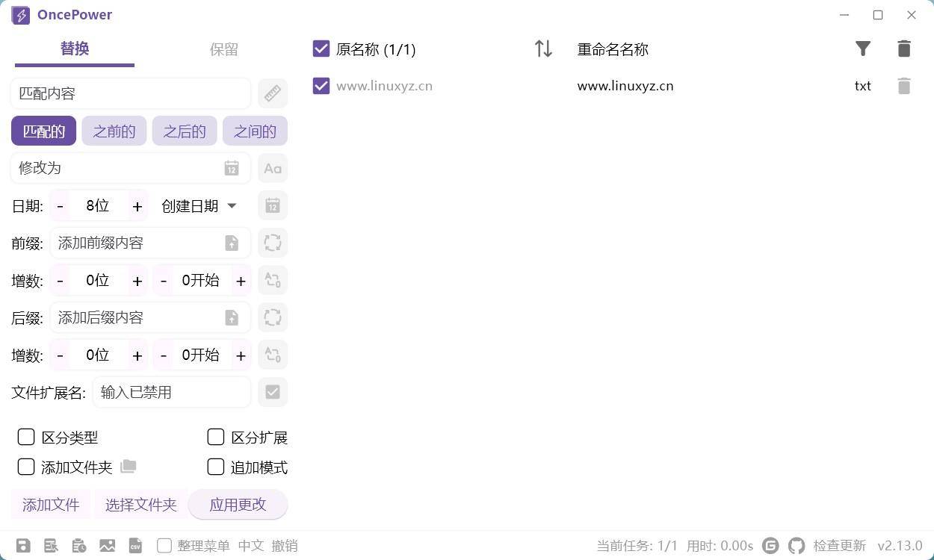Toggle the 原名称 select-all checkbox

pyautogui.click(x=321, y=49)
